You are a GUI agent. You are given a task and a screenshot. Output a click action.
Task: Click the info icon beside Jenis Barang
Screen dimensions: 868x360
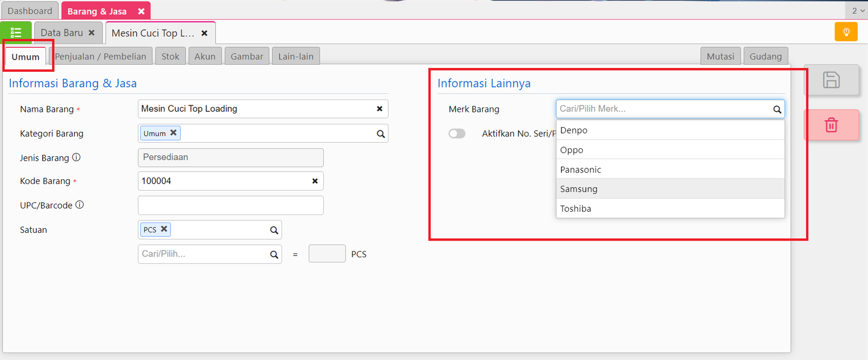pos(76,157)
